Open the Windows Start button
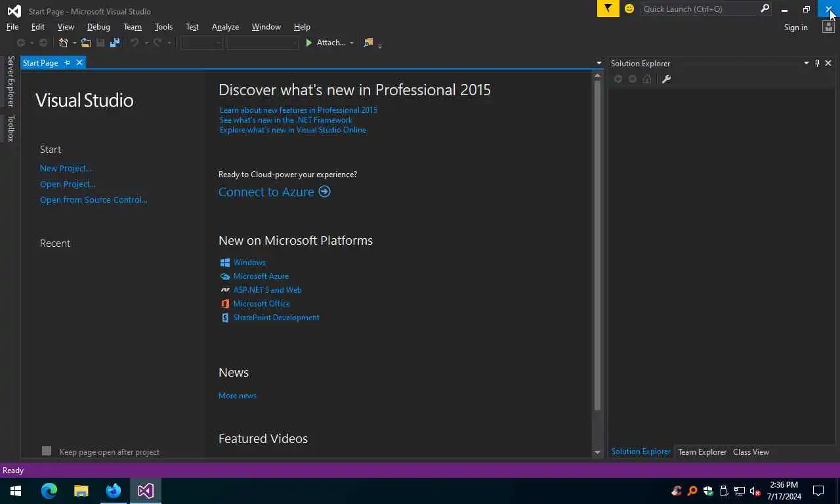Screen dimensions: 840x504 [x=16, y=490]
